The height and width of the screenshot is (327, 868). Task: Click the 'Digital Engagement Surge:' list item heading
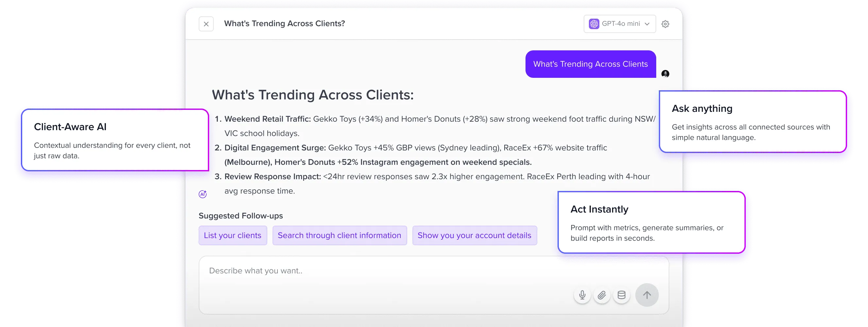(275, 148)
